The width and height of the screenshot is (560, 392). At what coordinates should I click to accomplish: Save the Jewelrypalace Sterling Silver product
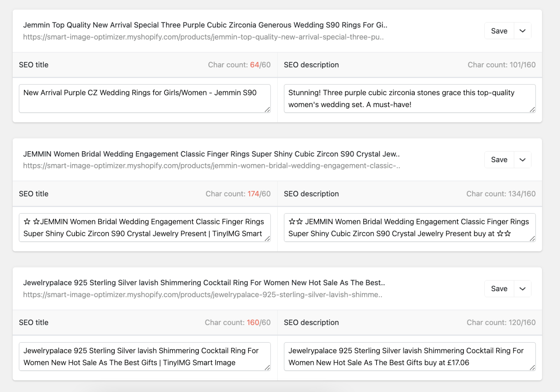coord(499,288)
